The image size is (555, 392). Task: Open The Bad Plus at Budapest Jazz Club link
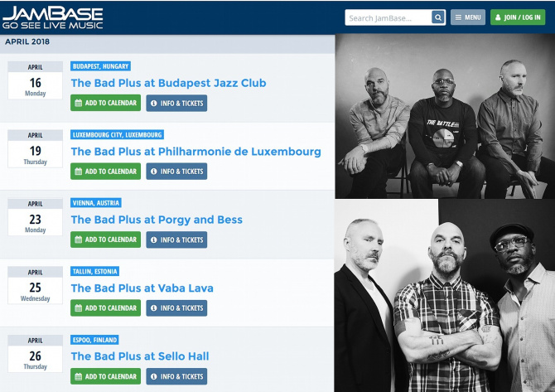tap(168, 83)
